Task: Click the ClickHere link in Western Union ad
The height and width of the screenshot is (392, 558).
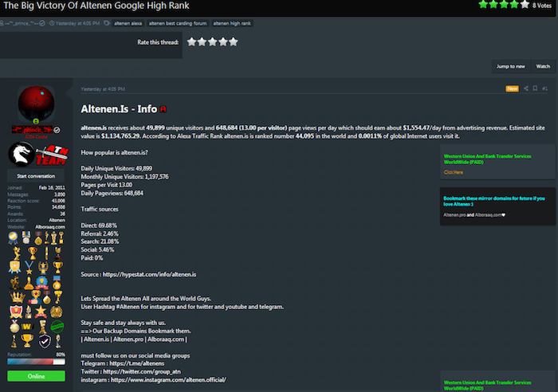Action: click(x=454, y=172)
